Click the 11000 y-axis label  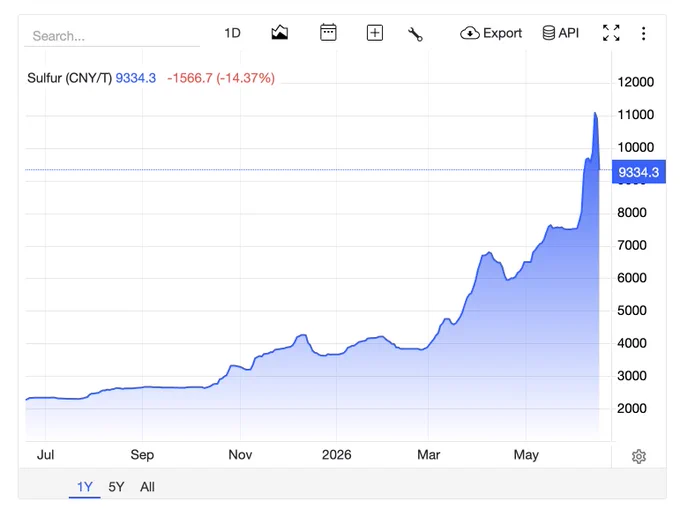(635, 115)
